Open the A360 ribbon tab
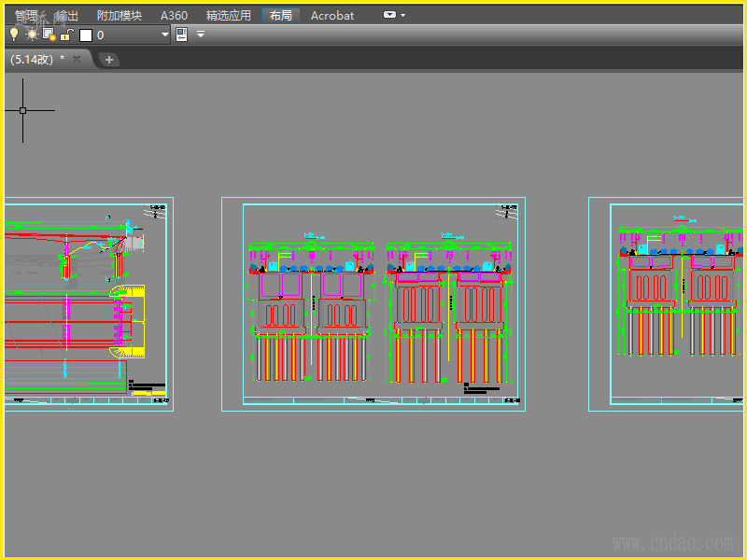The image size is (747, 560). pyautogui.click(x=174, y=15)
